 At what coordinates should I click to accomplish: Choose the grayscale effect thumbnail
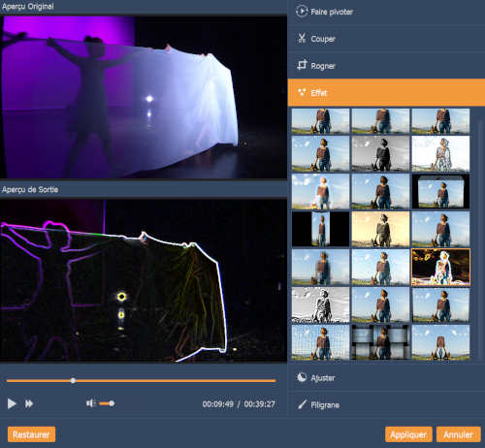[380, 153]
